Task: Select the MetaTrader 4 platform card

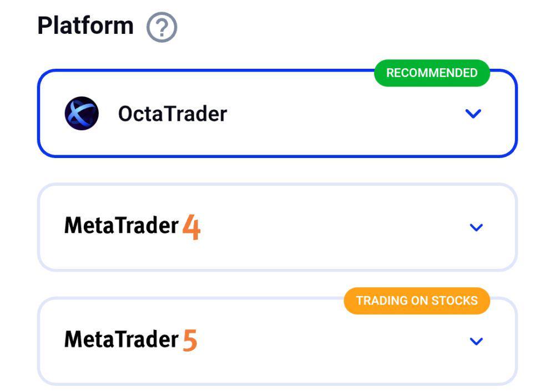Action: point(277,227)
